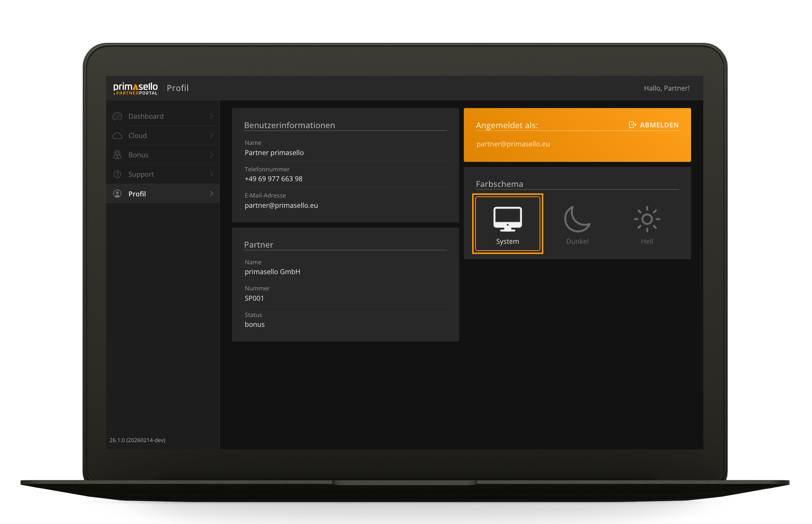Expand the Cloud chevron arrow
The height and width of the screenshot is (524, 812).
[211, 136]
